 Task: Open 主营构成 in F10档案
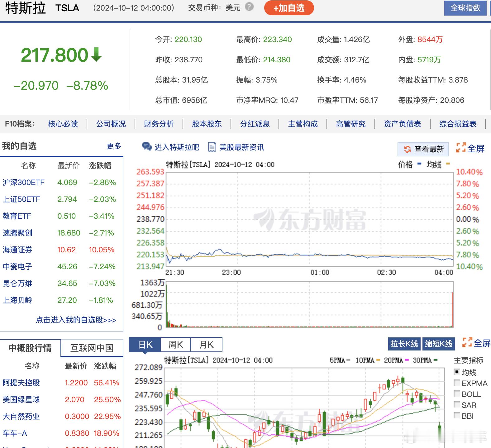click(x=303, y=124)
